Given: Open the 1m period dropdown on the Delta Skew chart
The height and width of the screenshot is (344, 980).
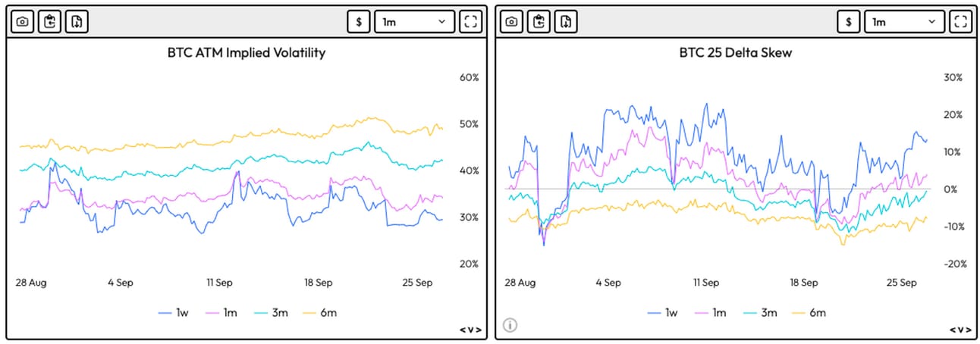Looking at the screenshot, I should [x=903, y=21].
